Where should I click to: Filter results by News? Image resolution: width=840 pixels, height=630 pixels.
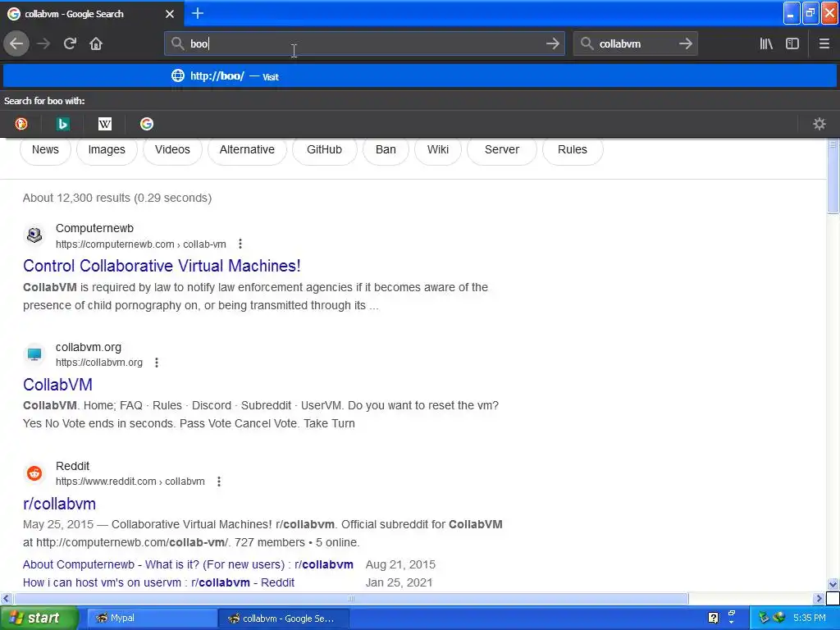click(x=45, y=149)
